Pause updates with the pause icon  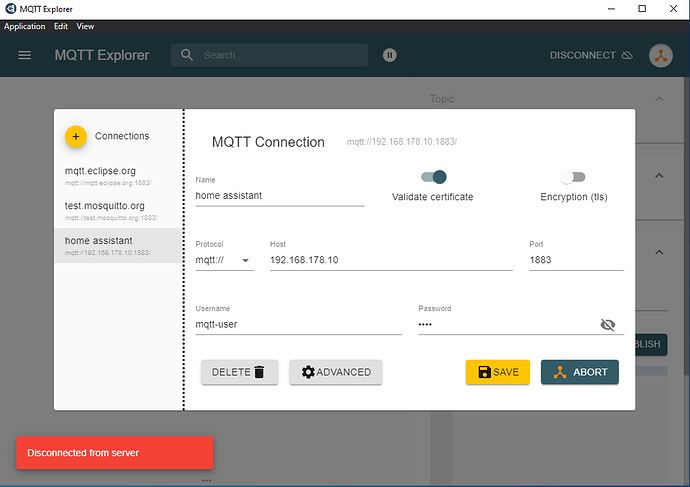point(389,55)
